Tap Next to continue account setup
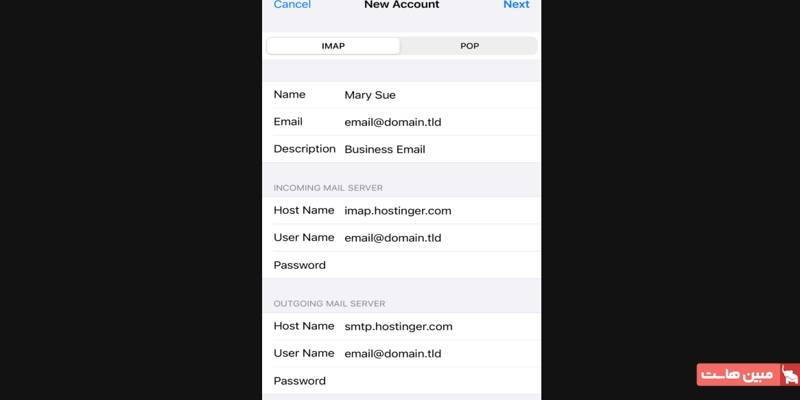Image resolution: width=800 pixels, height=400 pixels. point(516,5)
